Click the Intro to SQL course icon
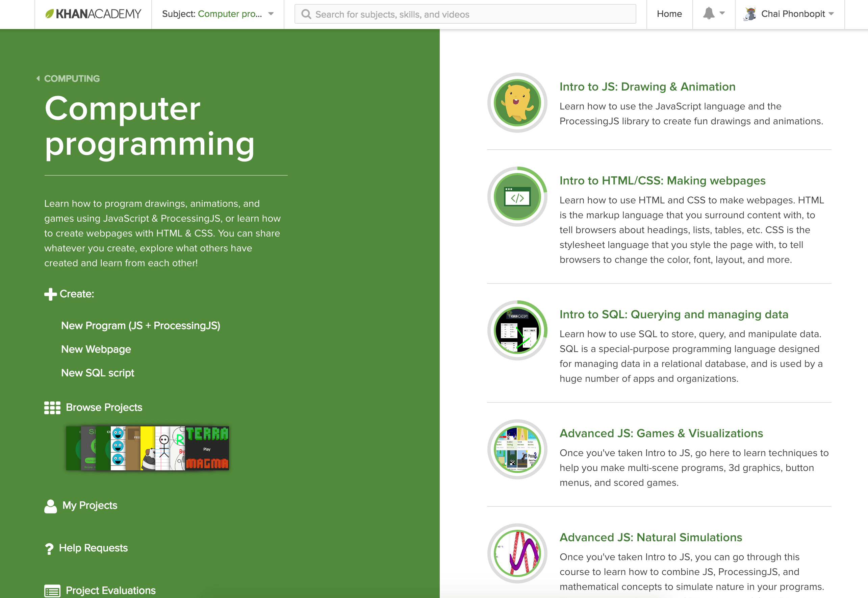The height and width of the screenshot is (598, 868). (517, 330)
